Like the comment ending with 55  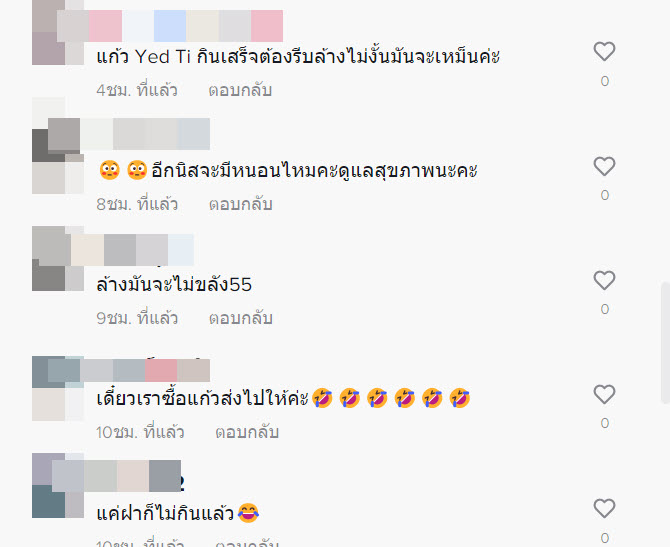pos(604,280)
